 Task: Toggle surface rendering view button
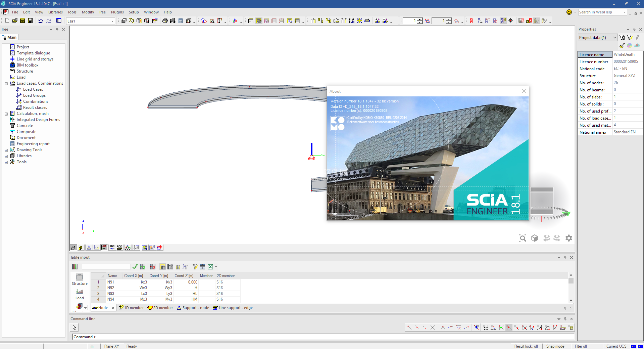pos(73,248)
